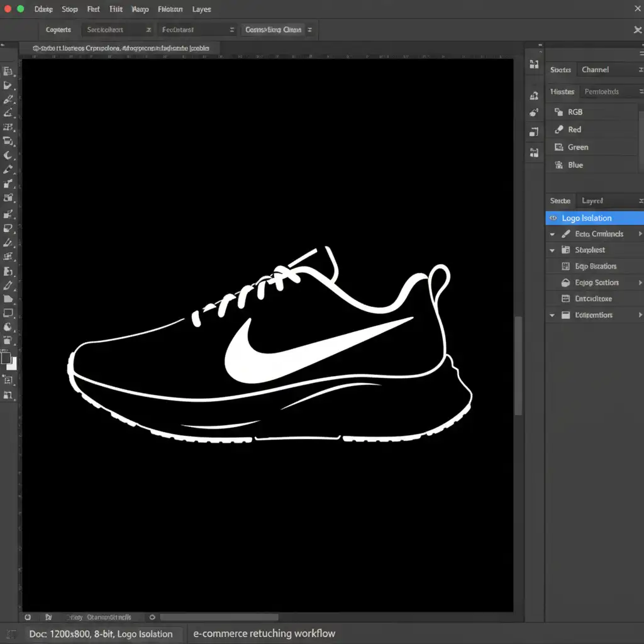Switch to the Channel tab
This screenshot has width=644, height=644.
click(595, 70)
